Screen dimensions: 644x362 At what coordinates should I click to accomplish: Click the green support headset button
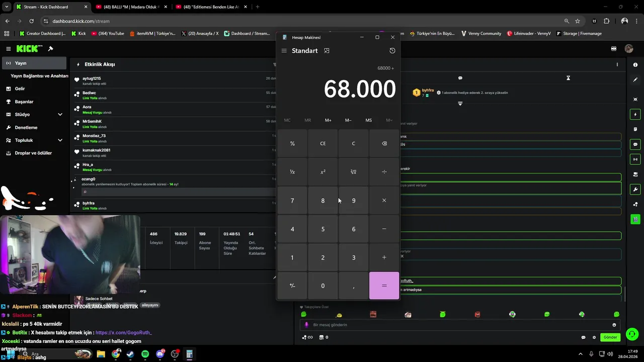(632, 334)
